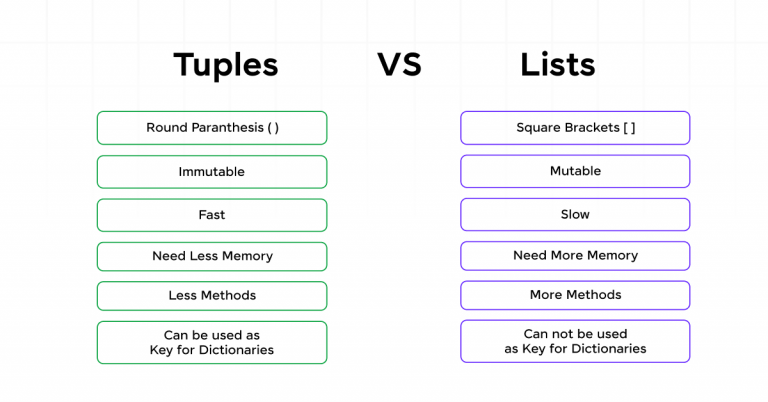The width and height of the screenshot is (768, 402).
Task: Click the More Methods box
Action: pyautogui.click(x=575, y=295)
